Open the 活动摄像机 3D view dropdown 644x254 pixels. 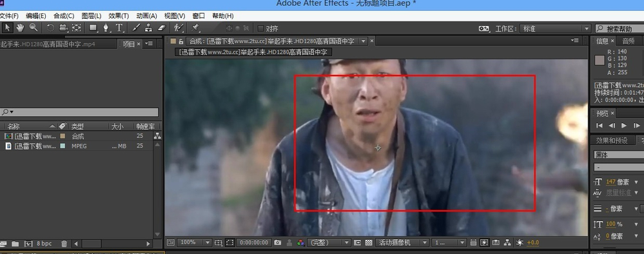pos(402,242)
